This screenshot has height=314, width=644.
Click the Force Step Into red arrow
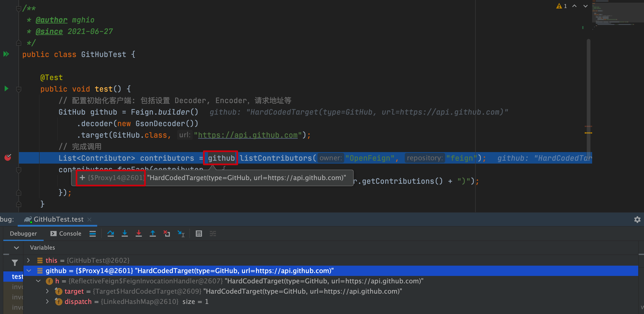139,234
